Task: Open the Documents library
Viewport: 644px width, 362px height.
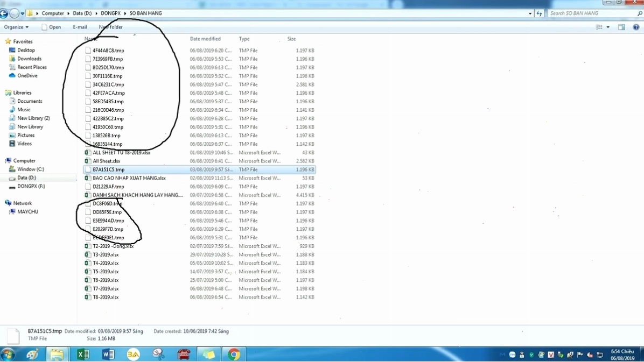Action: click(x=30, y=101)
